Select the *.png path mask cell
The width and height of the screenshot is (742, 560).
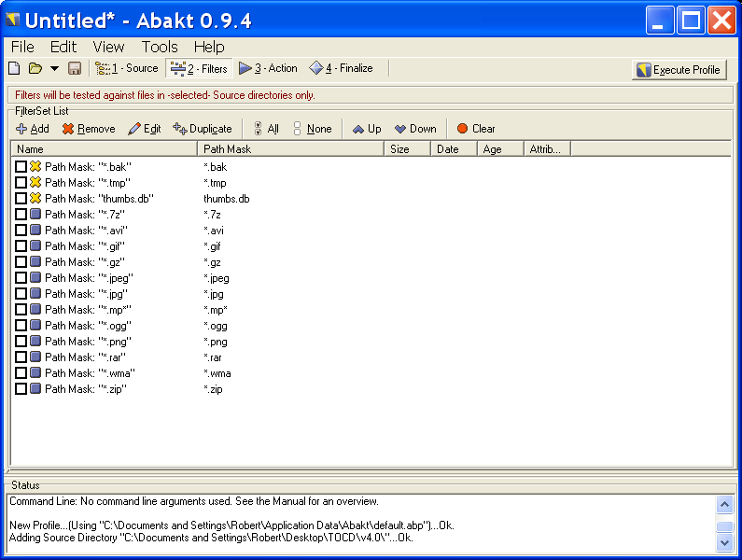(216, 342)
